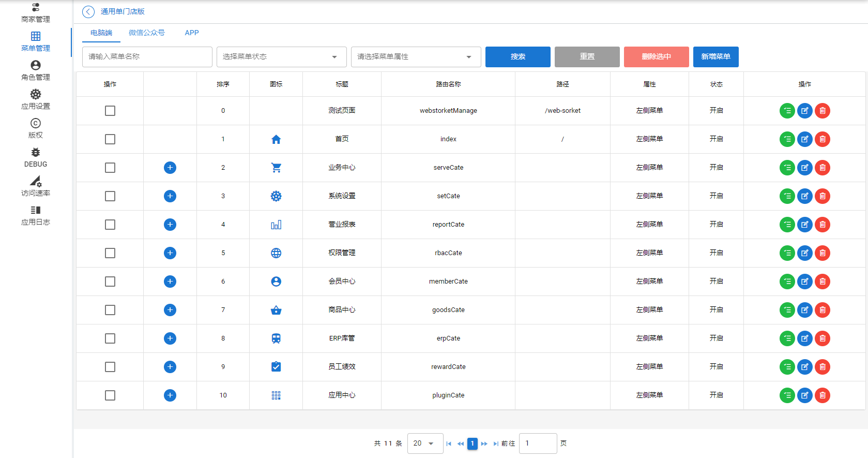The height and width of the screenshot is (458, 868).
Task: Tick the checkbox for the 应用中心 row
Action: click(x=110, y=395)
